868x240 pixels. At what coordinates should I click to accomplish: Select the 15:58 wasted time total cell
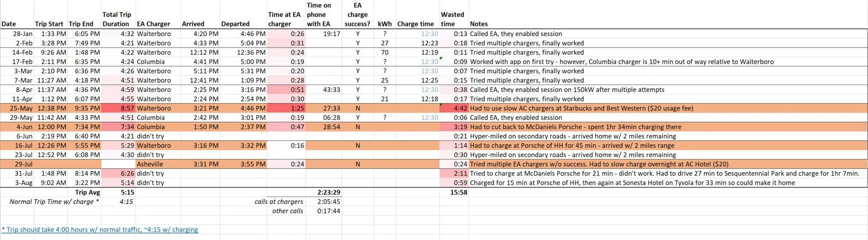(454, 192)
